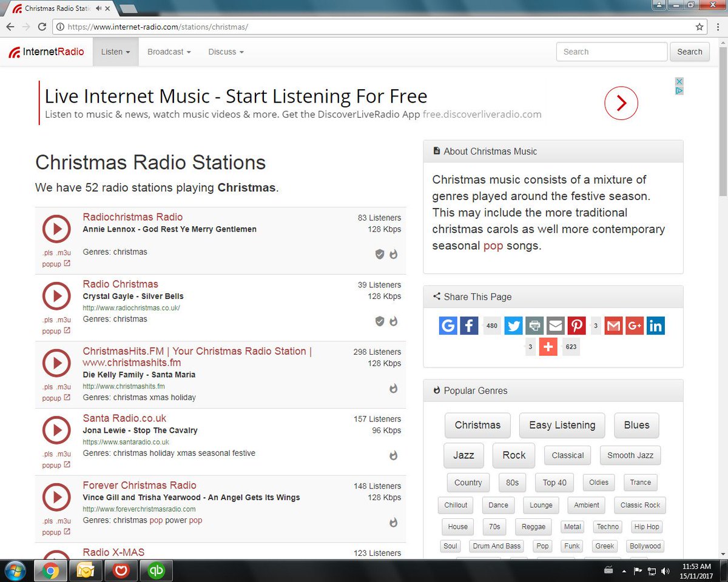
Task: Expand the Broadcast dropdown menu
Action: pyautogui.click(x=169, y=52)
